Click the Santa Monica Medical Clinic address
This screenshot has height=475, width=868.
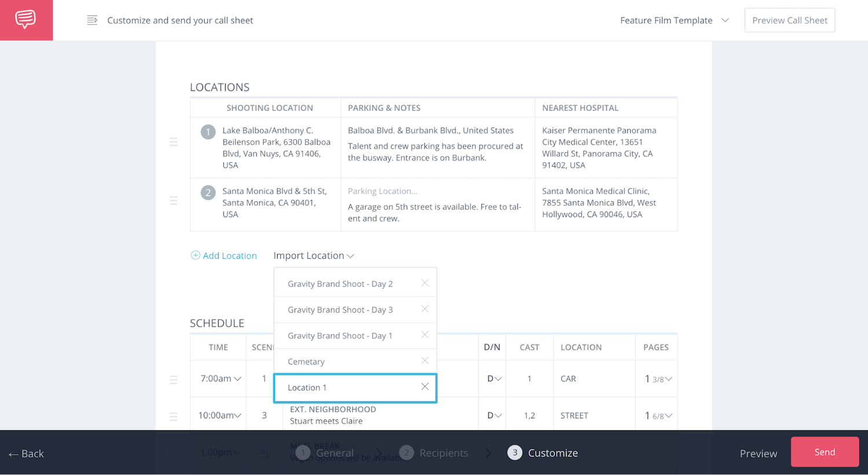(x=599, y=203)
